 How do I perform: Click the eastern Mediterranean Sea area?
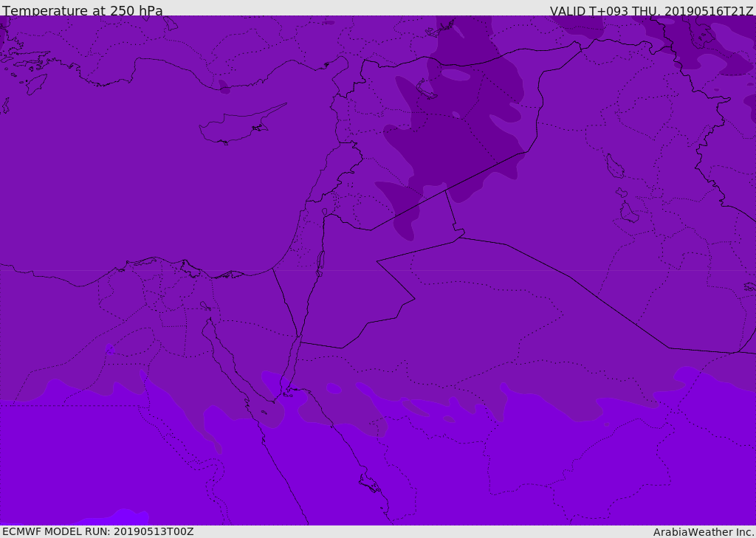pos(148,184)
